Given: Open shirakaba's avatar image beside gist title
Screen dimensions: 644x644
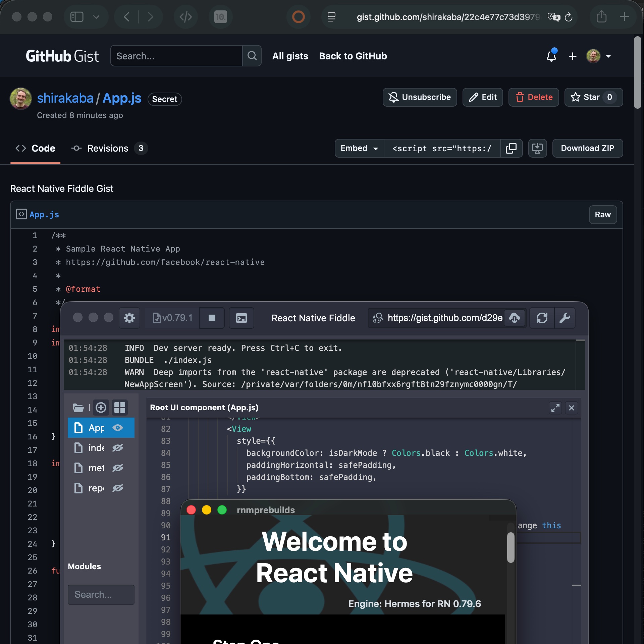Looking at the screenshot, I should click(21, 99).
